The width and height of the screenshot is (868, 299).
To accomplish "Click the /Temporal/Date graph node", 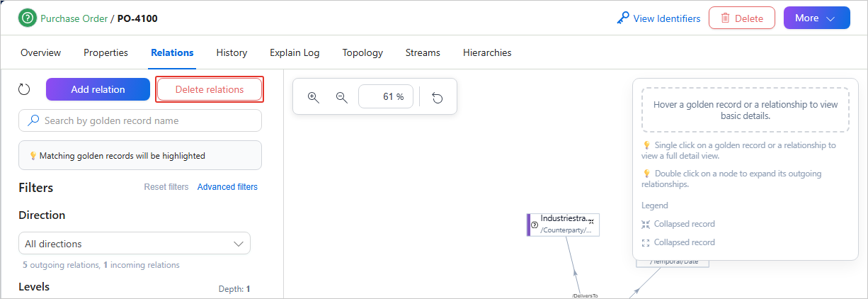I will [x=673, y=261].
